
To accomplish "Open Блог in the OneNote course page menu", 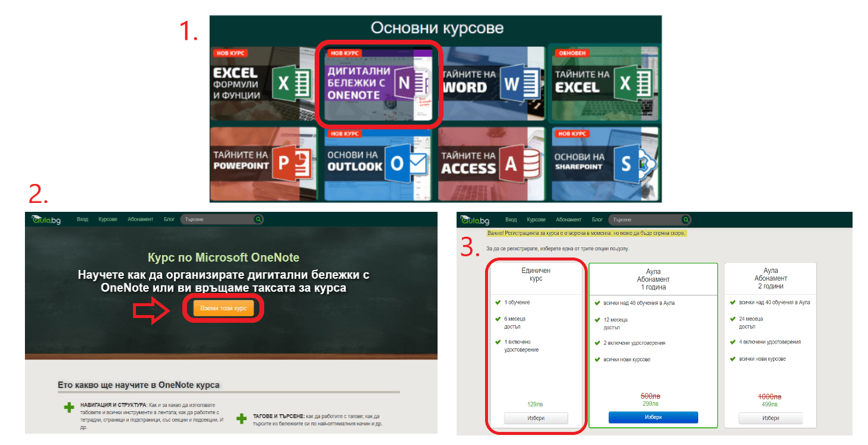I will 169,220.
